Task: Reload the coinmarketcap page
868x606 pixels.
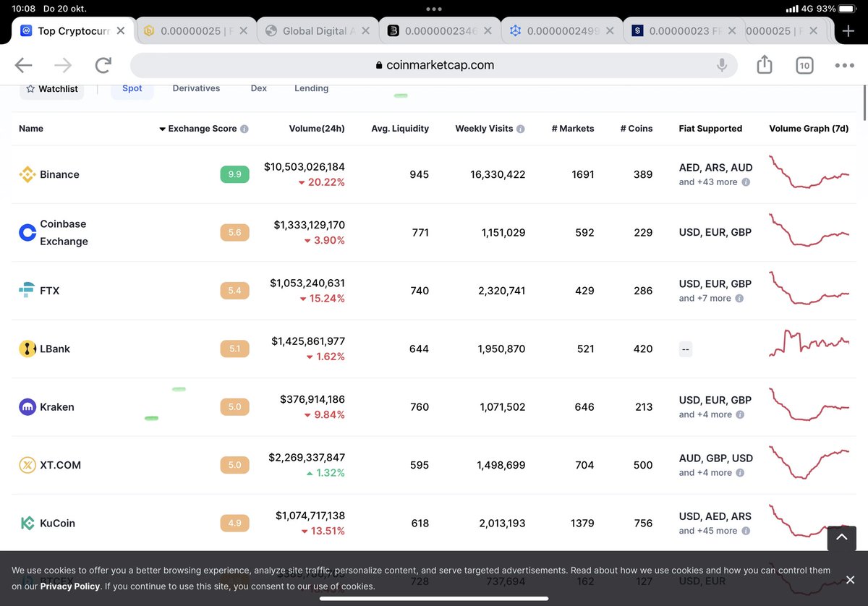Action: pos(103,65)
